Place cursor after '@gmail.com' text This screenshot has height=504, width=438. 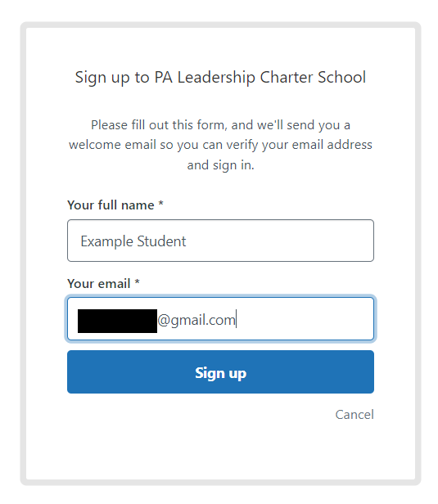point(237,320)
